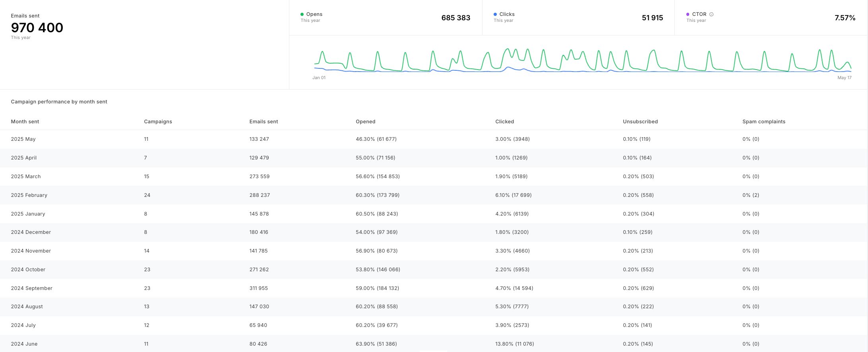868x352 pixels.
Task: Click the May 17 chart axis label
Action: (844, 78)
